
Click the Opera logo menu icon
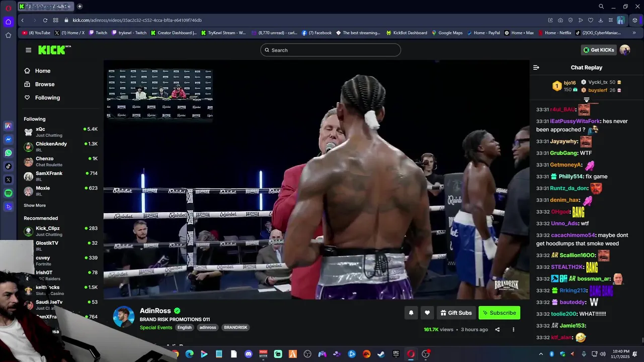click(8, 8)
